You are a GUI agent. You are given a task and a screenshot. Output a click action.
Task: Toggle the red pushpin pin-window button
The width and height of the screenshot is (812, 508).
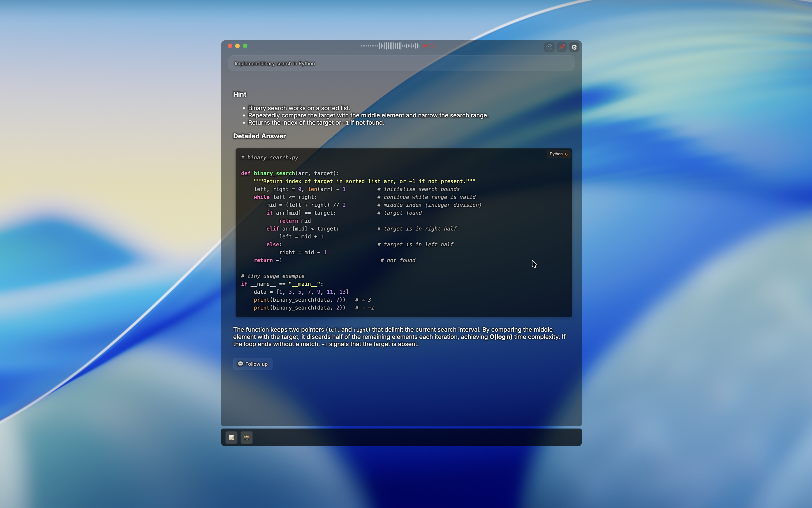[x=562, y=47]
